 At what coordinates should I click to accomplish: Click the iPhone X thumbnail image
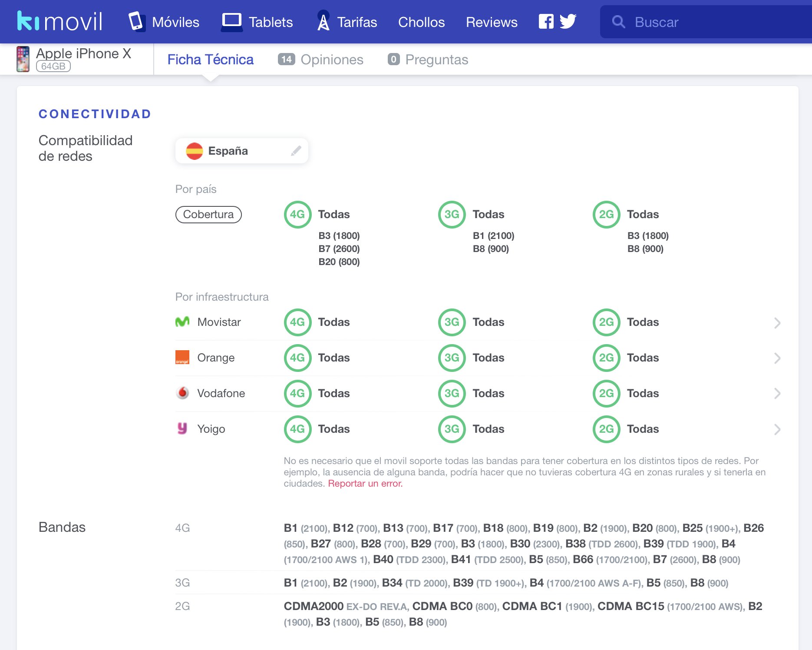point(23,59)
